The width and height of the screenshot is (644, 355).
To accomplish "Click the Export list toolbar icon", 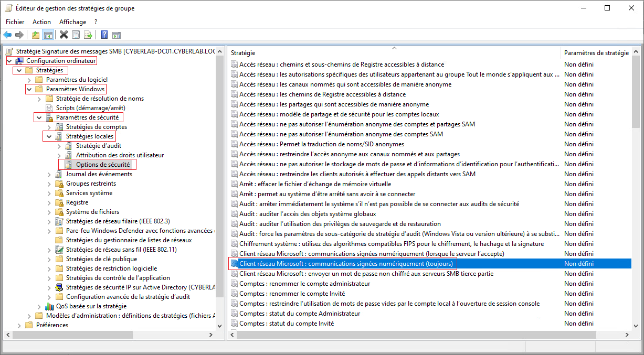I will pos(88,35).
